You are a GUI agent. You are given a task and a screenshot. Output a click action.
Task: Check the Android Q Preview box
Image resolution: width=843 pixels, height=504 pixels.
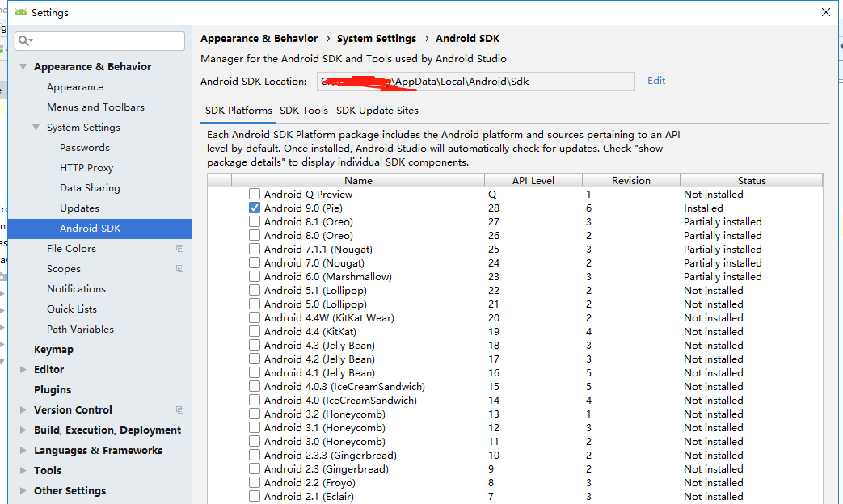255,194
